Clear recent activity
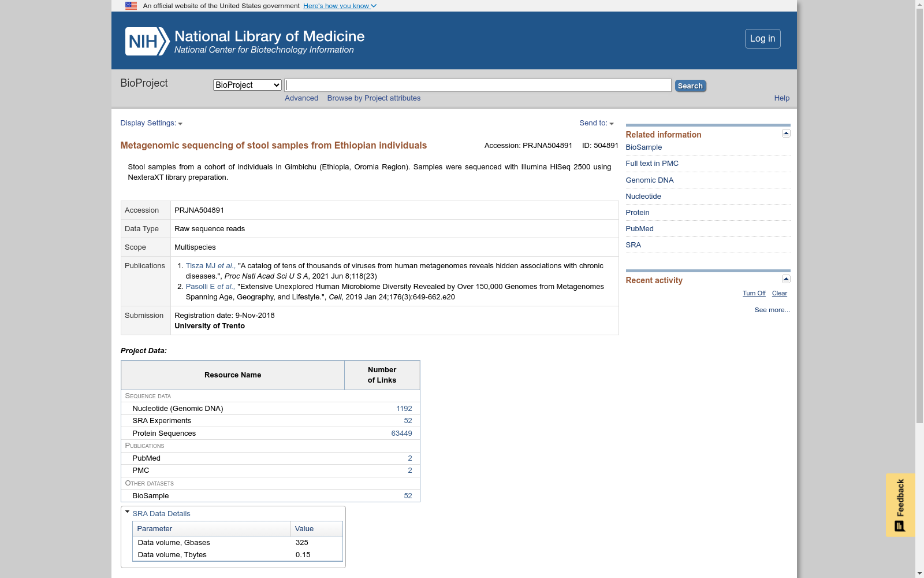Viewport: 924px width, 578px height. coord(779,293)
